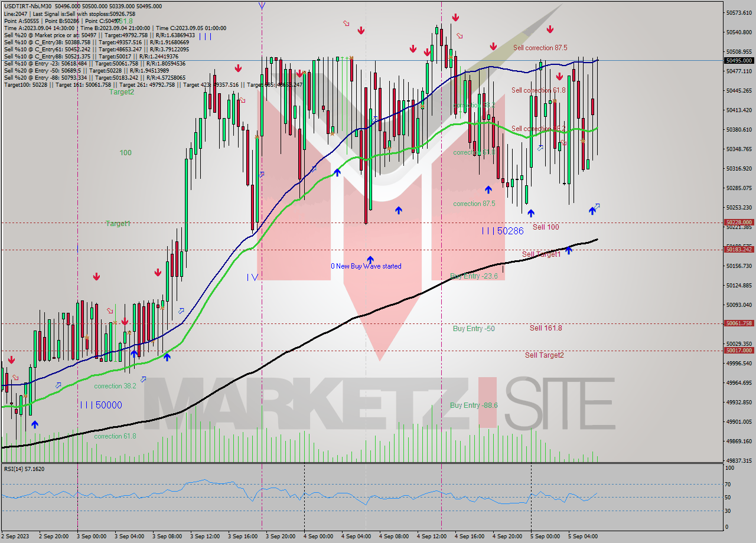Image resolution: width=756 pixels, height=543 pixels.
Task: Click the 'Sell %10 @ C_Entry38' line
Action: click(x=96, y=42)
